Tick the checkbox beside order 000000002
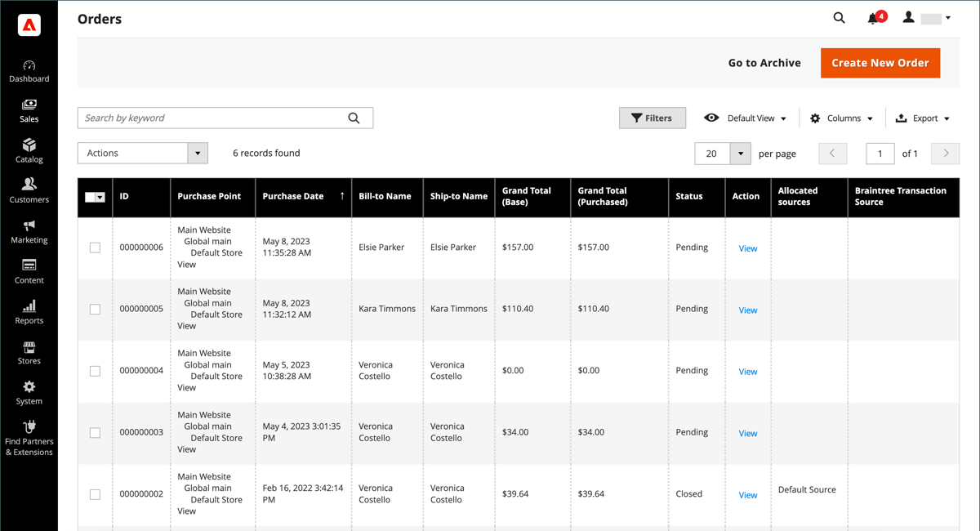This screenshot has height=531, width=980. pyautogui.click(x=95, y=494)
